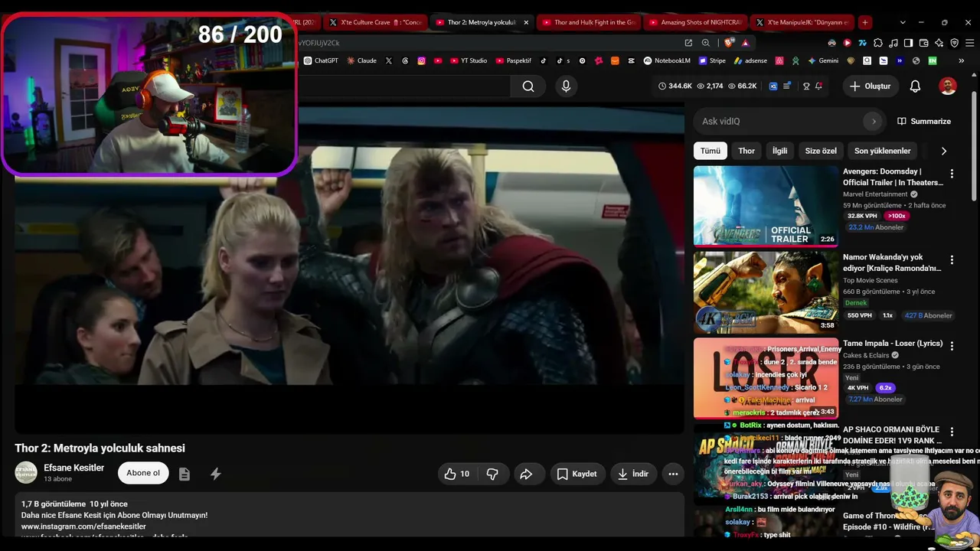The width and height of the screenshot is (980, 551).
Task: Open the NotebookLM bookmark
Action: [x=667, y=60]
